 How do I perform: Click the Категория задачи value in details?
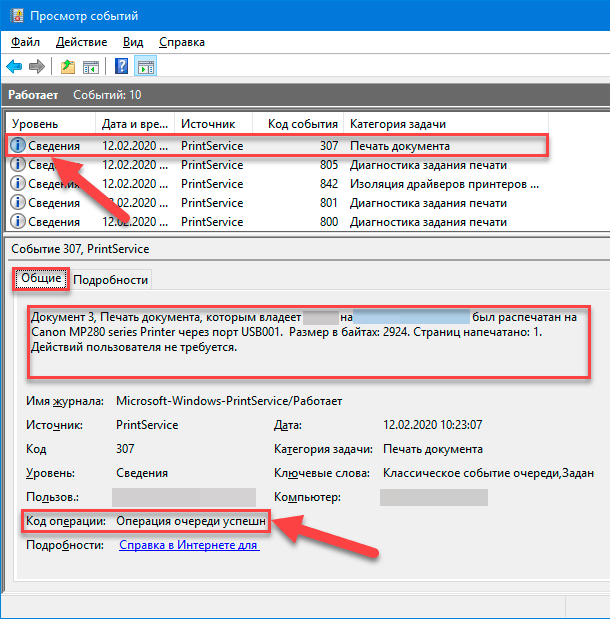tap(433, 449)
